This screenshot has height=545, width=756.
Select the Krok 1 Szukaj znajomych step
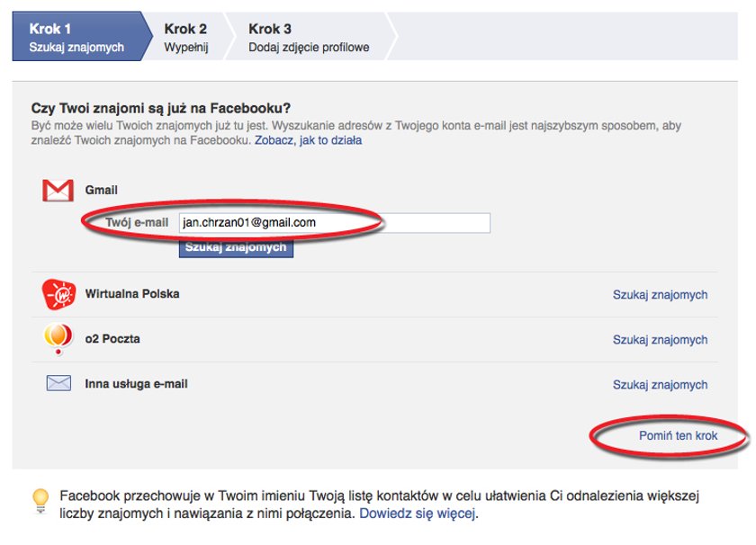[77, 37]
